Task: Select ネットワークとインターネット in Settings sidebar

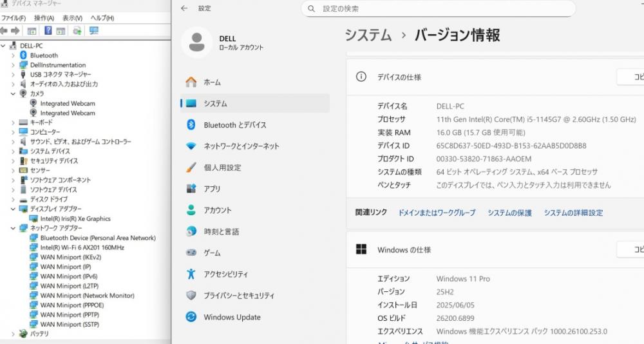Action: click(241, 146)
